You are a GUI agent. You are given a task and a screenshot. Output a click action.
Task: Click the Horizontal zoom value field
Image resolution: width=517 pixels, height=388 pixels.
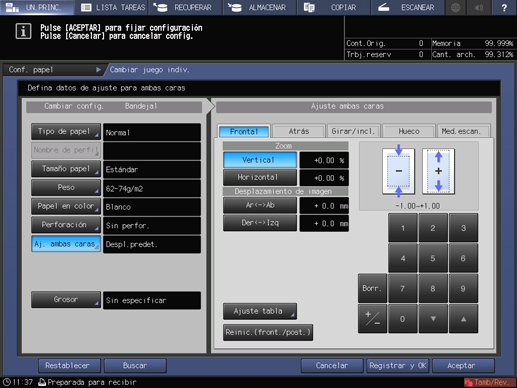tap(324, 178)
